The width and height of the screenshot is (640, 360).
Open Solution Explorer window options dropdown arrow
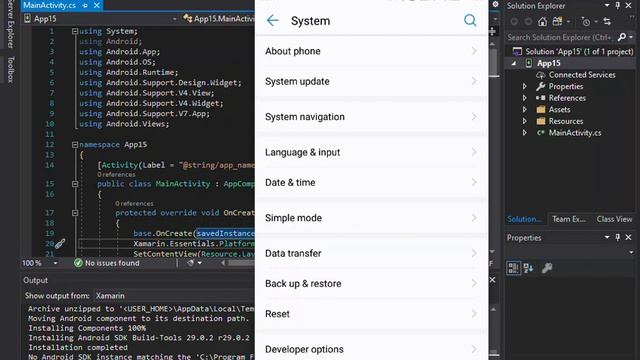[x=607, y=6]
